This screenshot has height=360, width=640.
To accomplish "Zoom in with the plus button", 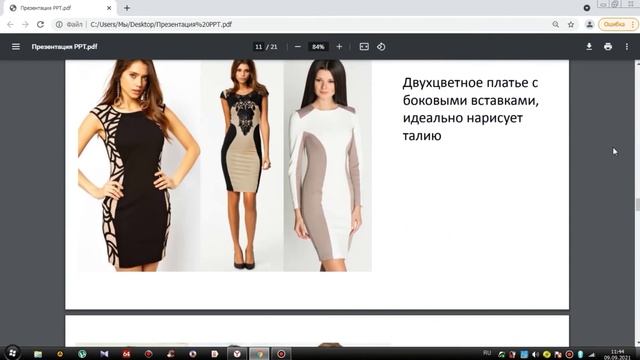I will coord(339,47).
